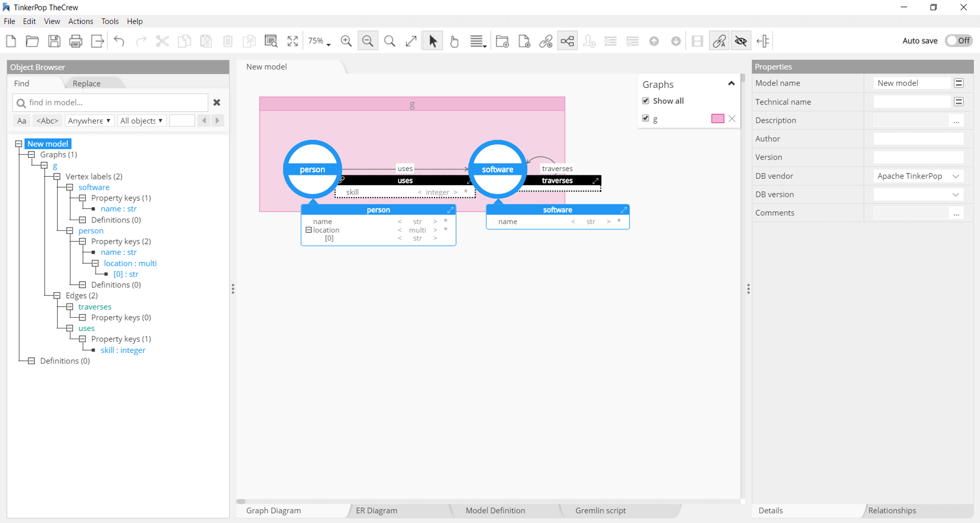The height and width of the screenshot is (523, 980).
Task: Remove graph g with the X button
Action: 732,119
